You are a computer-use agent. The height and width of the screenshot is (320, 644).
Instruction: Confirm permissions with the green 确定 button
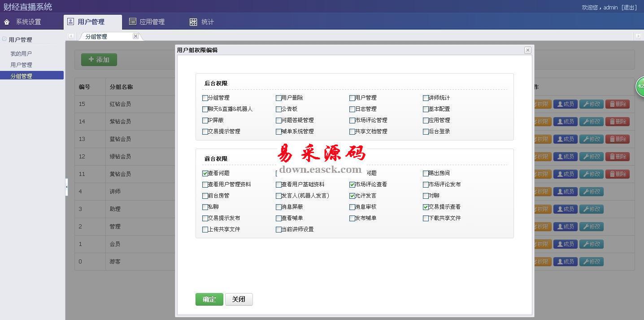[x=209, y=299]
